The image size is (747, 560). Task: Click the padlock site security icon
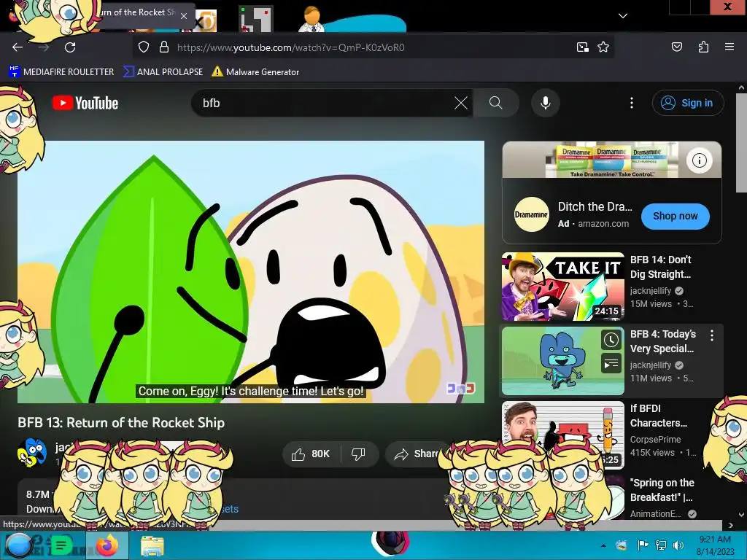[164, 47]
